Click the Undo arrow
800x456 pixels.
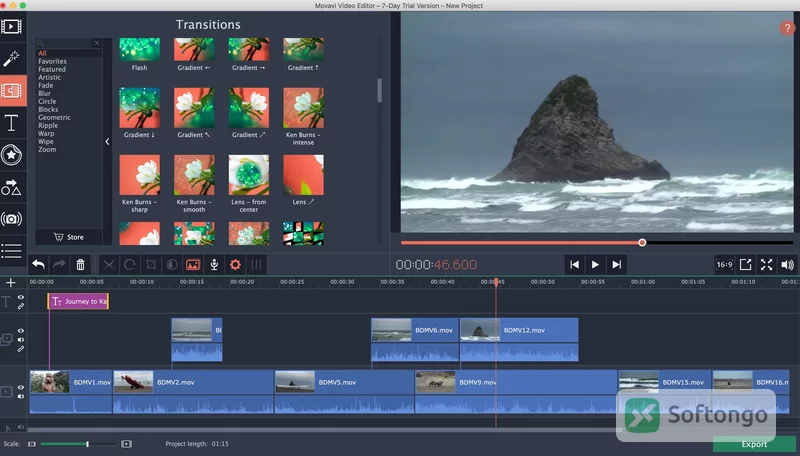(38, 264)
